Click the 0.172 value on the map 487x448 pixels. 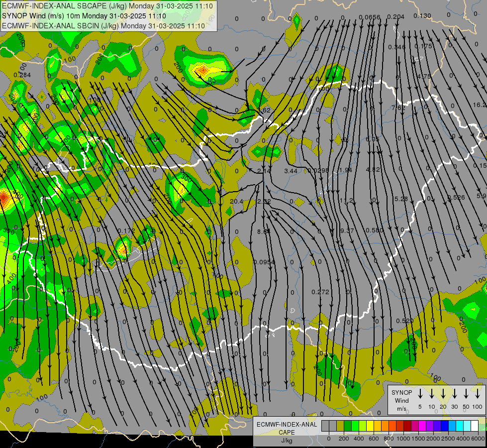click(126, 231)
